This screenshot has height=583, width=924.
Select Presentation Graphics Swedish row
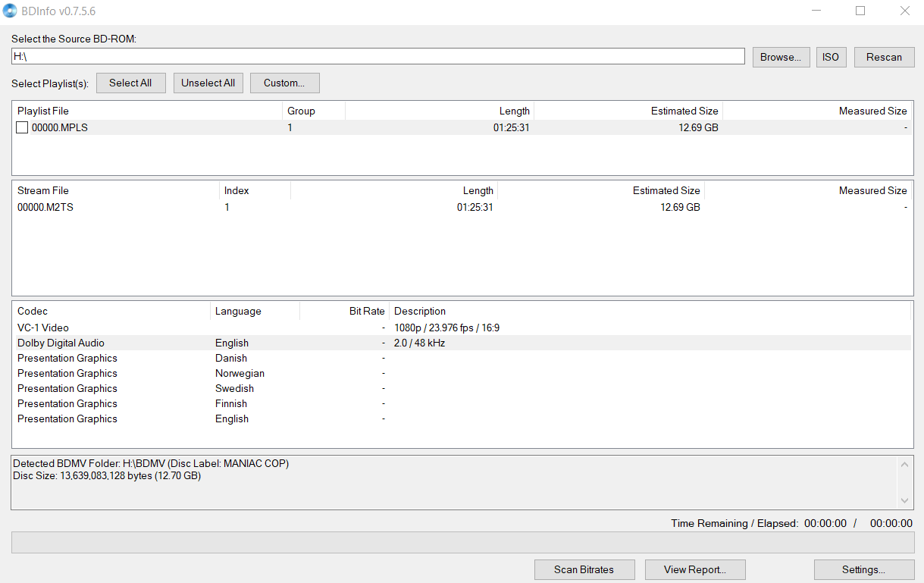click(x=462, y=388)
